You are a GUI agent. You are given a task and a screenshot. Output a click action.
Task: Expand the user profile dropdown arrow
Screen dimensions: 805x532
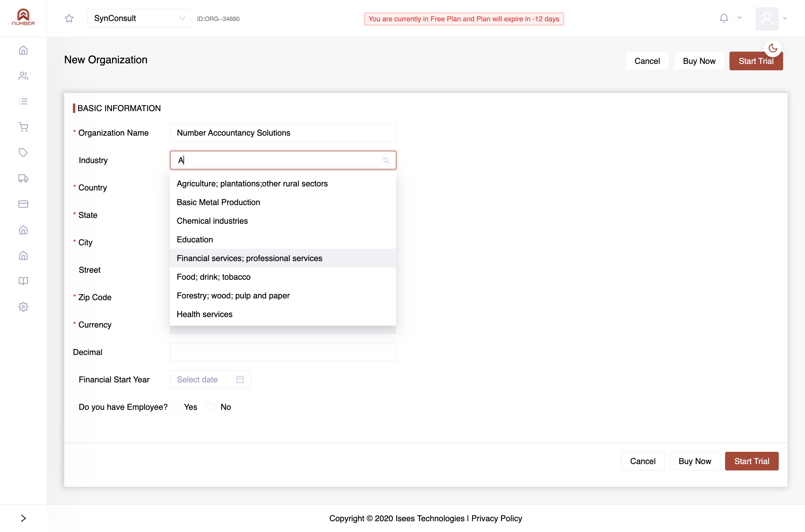click(785, 18)
